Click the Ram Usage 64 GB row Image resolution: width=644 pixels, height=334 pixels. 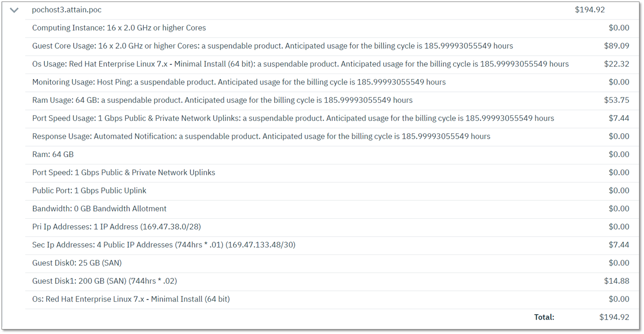(222, 100)
